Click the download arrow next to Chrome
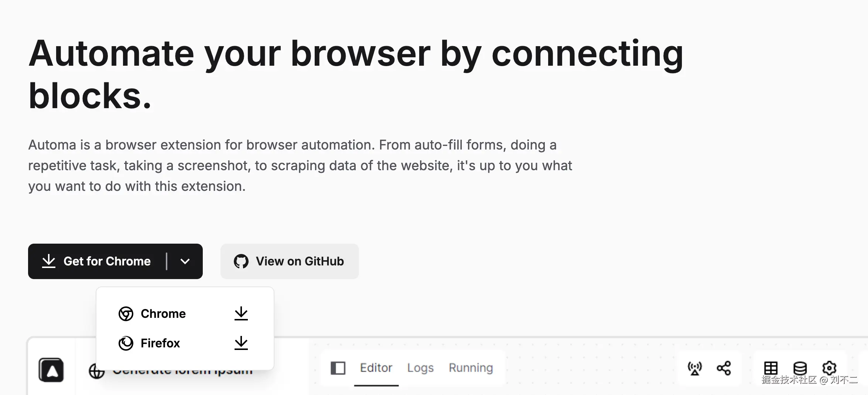Image resolution: width=868 pixels, height=395 pixels. (241, 313)
